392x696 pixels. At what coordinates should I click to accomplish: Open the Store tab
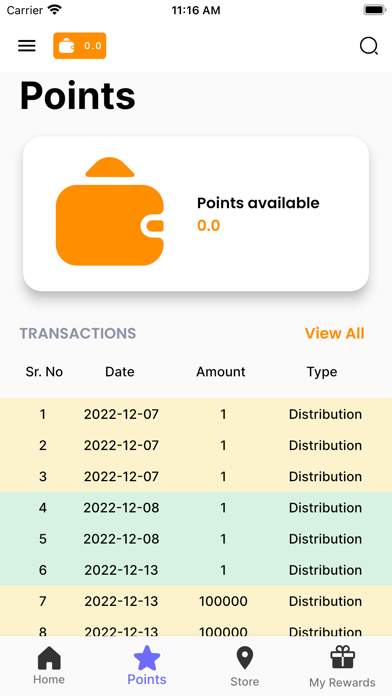pos(245,666)
